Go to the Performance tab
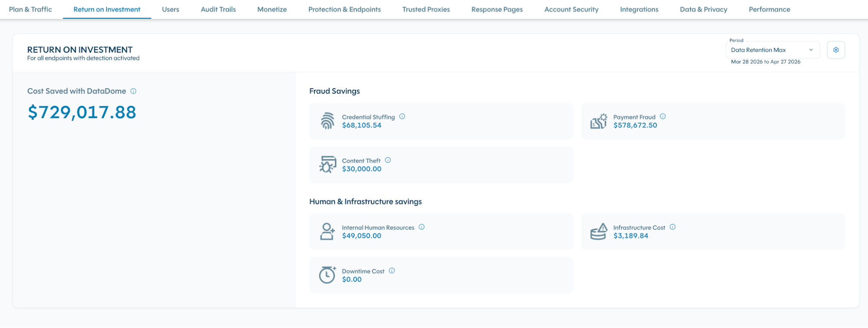The image size is (868, 328). click(x=769, y=9)
